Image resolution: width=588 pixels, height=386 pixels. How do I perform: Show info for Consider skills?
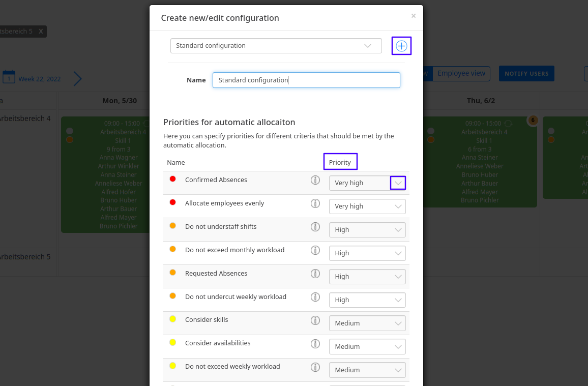[315, 320]
